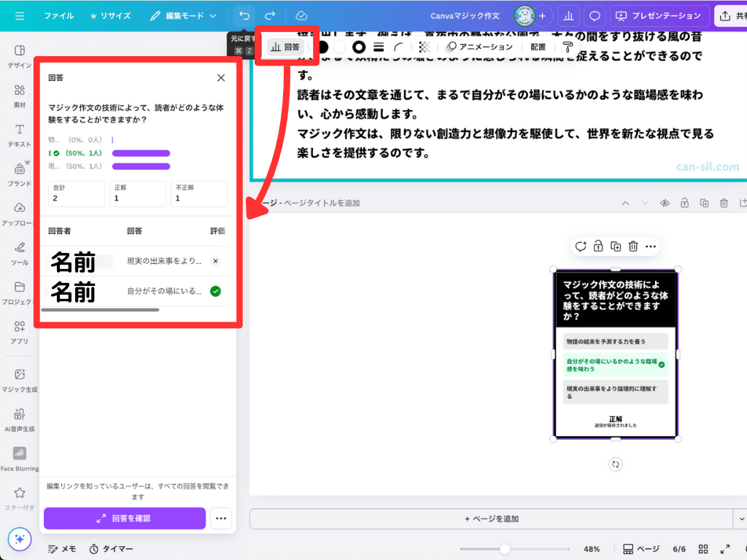Image resolution: width=747 pixels, height=560 pixels.
Task: Open the 配置 option
Action: (538, 47)
